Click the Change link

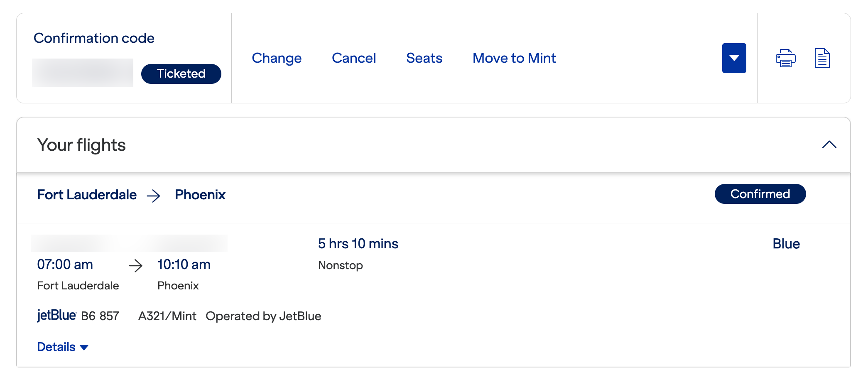(x=277, y=58)
